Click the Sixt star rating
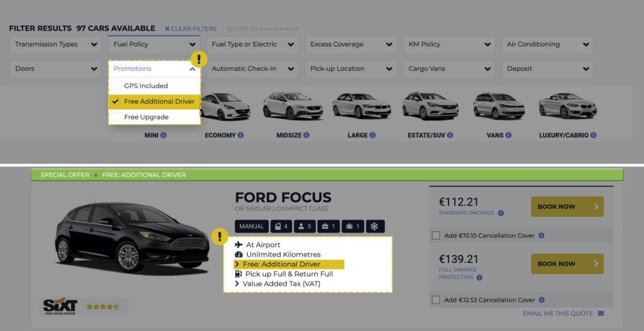The height and width of the screenshot is (331, 644). click(103, 307)
